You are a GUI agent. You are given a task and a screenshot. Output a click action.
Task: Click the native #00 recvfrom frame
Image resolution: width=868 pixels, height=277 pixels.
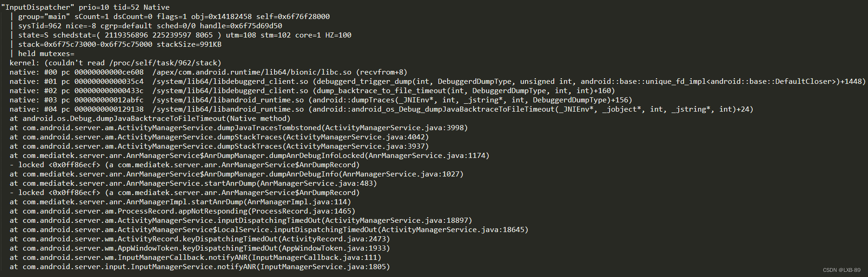tap(208, 72)
